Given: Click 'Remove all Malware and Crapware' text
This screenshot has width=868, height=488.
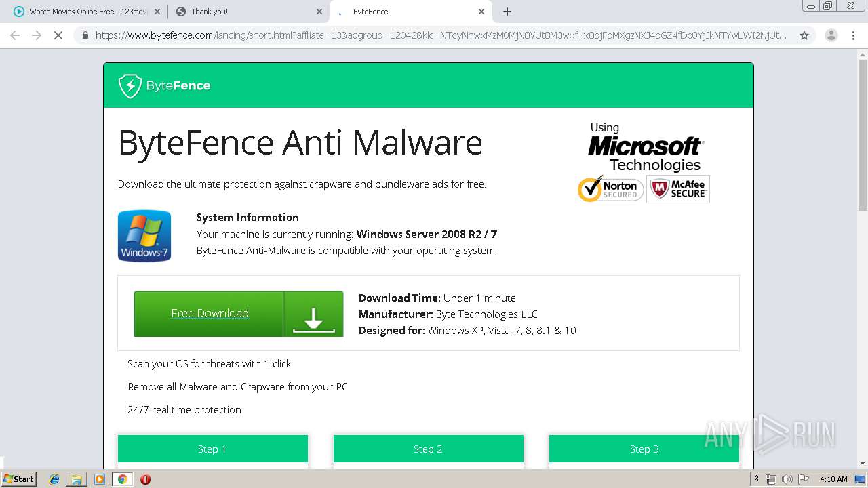Looking at the screenshot, I should pos(237,387).
